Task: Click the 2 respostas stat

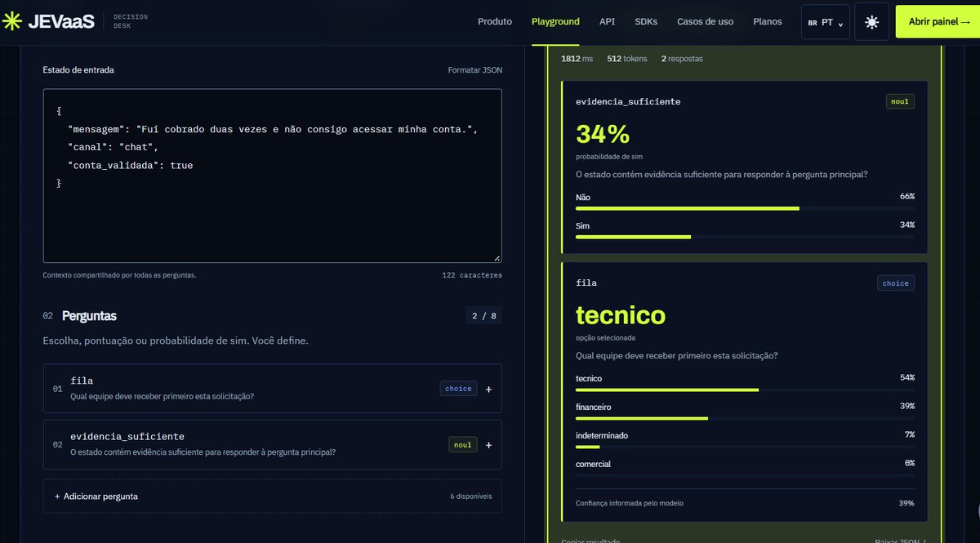Action: [x=682, y=59]
